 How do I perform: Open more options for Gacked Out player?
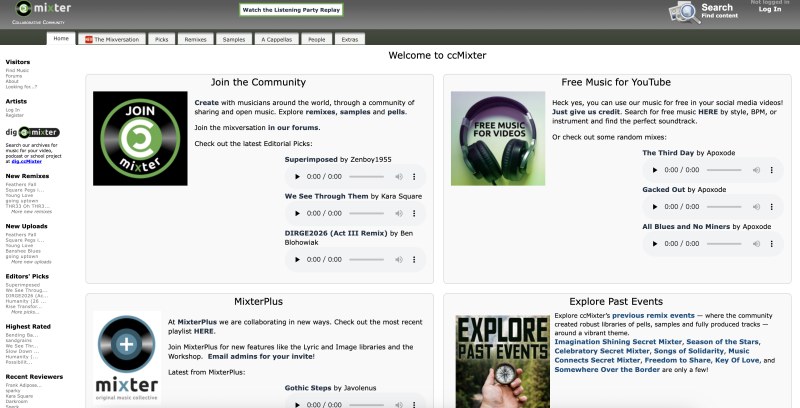click(772, 207)
